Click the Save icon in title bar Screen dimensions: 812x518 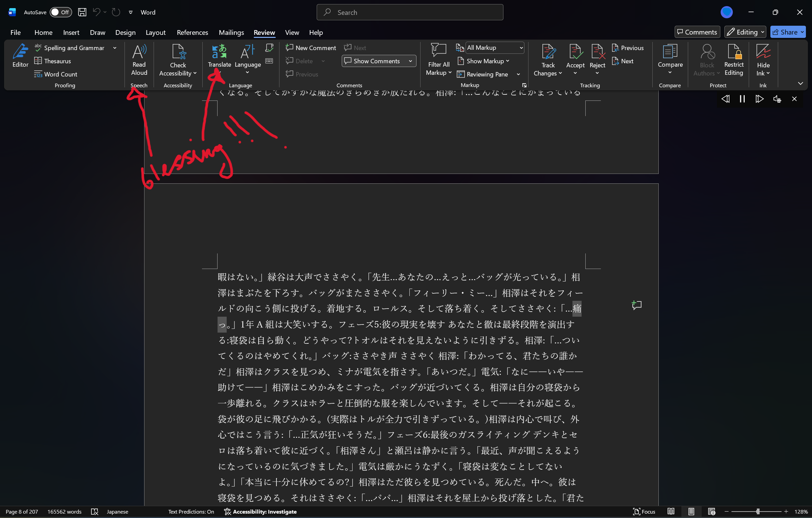[x=82, y=13]
